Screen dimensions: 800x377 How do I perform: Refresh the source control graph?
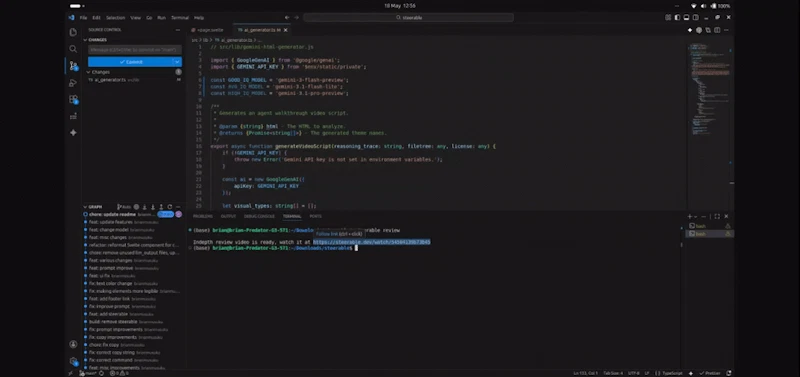tap(170, 207)
